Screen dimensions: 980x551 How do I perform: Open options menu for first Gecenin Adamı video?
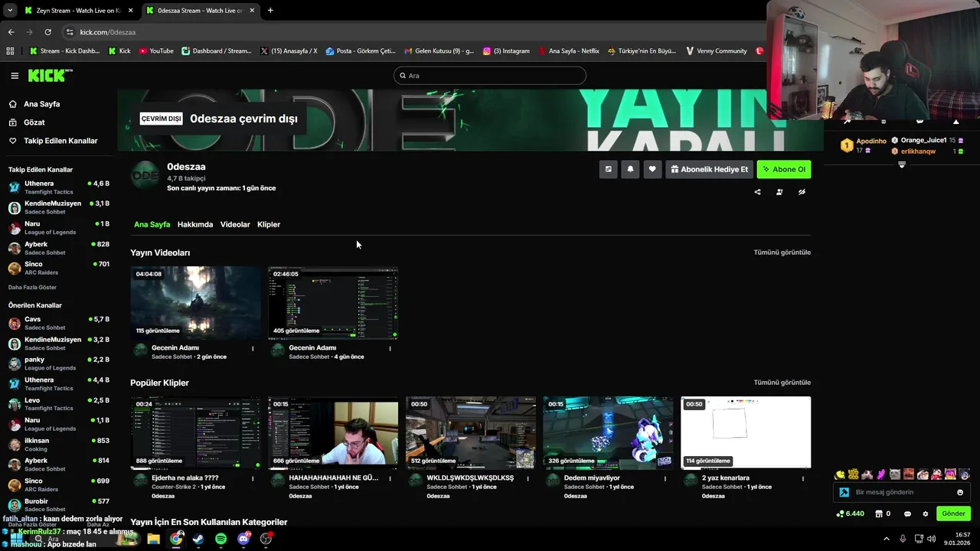coord(253,348)
